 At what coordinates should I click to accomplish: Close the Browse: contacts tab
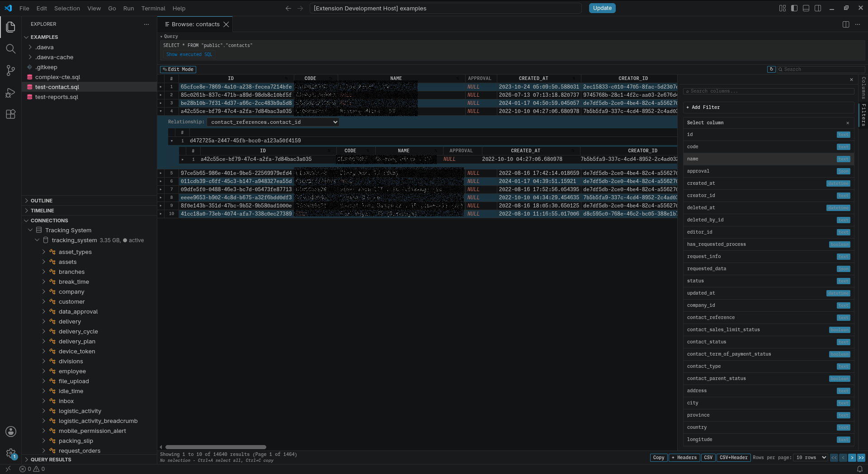pos(226,24)
